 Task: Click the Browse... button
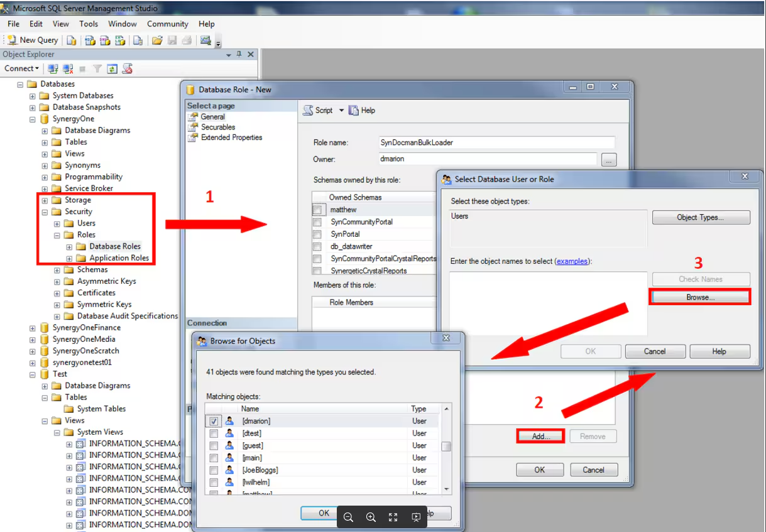pos(701,297)
